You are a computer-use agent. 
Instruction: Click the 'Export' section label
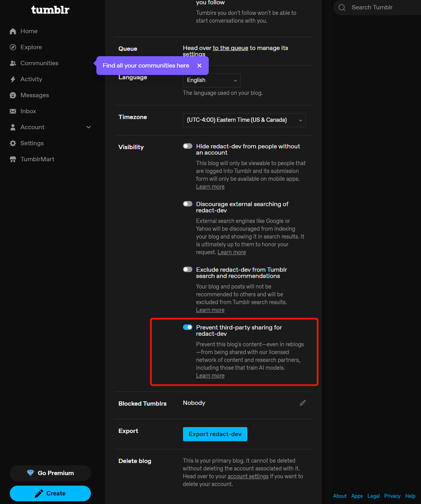[x=128, y=431]
